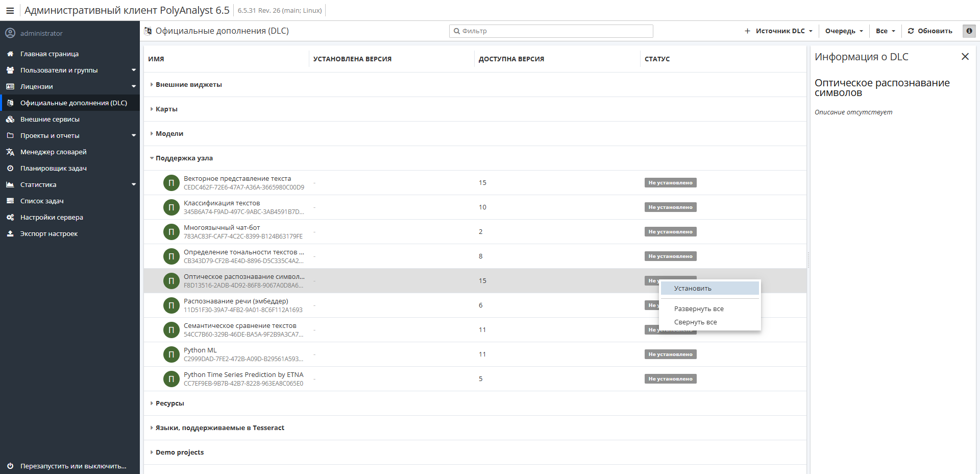The image size is (980, 474).
Task: Click the clock icon for Планировщик задач
Action: click(x=10, y=168)
